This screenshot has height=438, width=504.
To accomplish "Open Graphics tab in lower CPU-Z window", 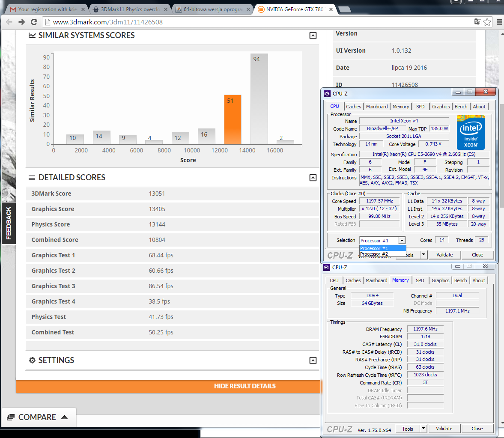I will point(440,280).
